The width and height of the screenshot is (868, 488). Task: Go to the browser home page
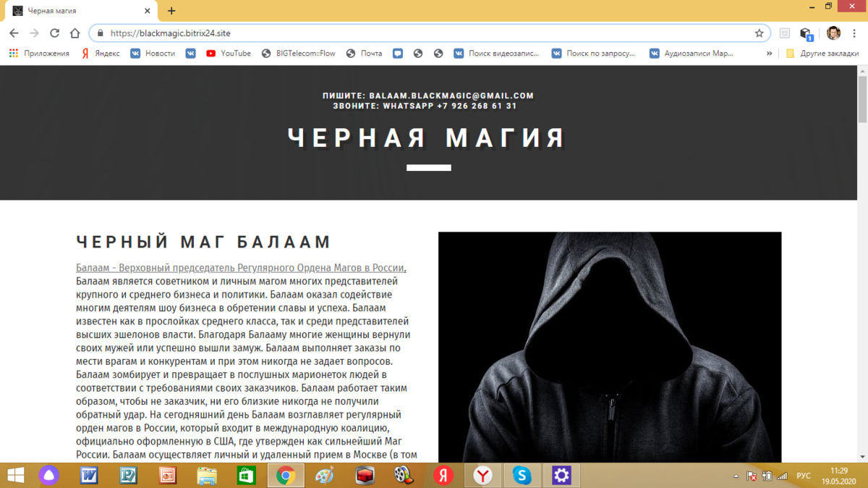point(75,33)
